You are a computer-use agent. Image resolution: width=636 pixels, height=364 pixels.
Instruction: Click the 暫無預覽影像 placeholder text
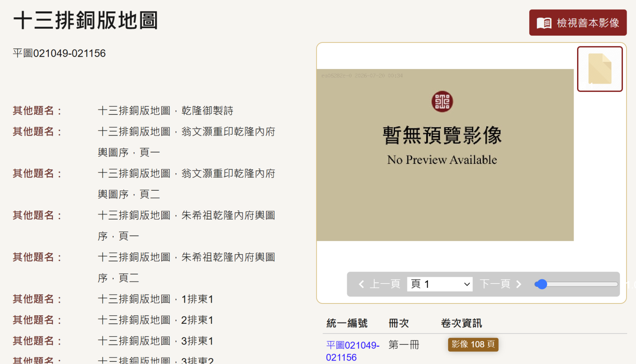[442, 135]
